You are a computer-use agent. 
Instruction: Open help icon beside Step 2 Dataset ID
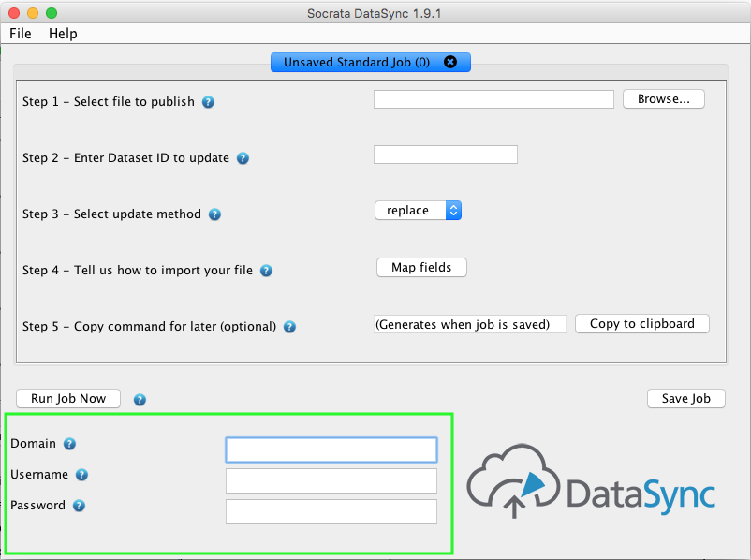243,158
